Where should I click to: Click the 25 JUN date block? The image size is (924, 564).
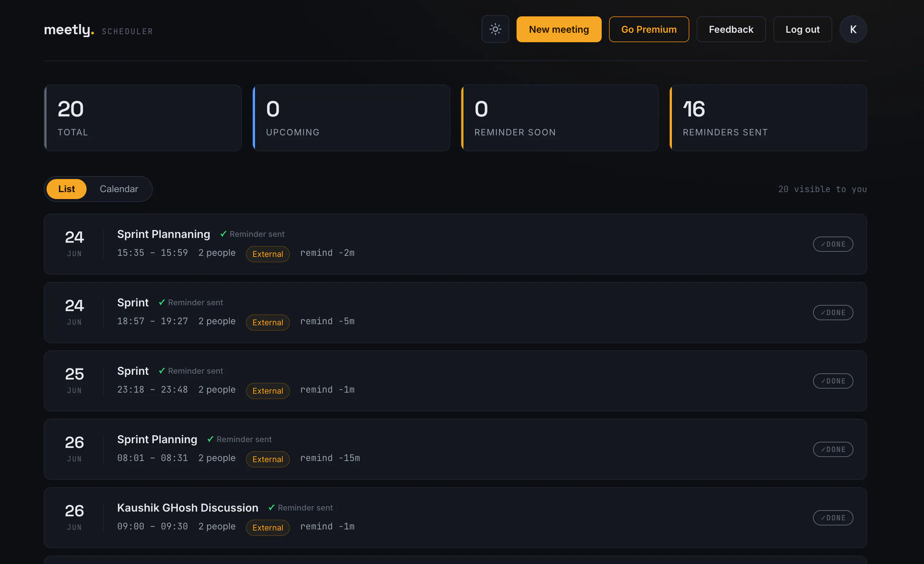click(74, 380)
